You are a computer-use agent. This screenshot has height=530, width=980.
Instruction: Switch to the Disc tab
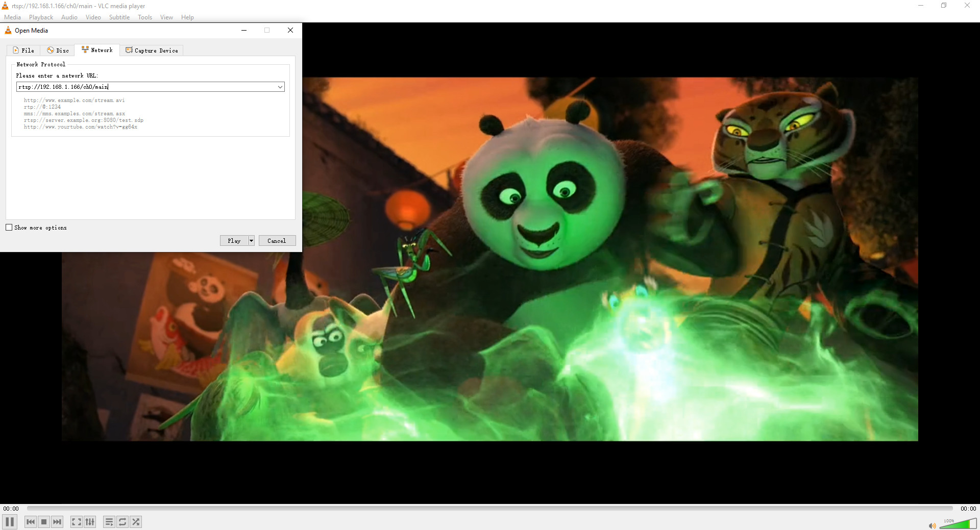58,51
